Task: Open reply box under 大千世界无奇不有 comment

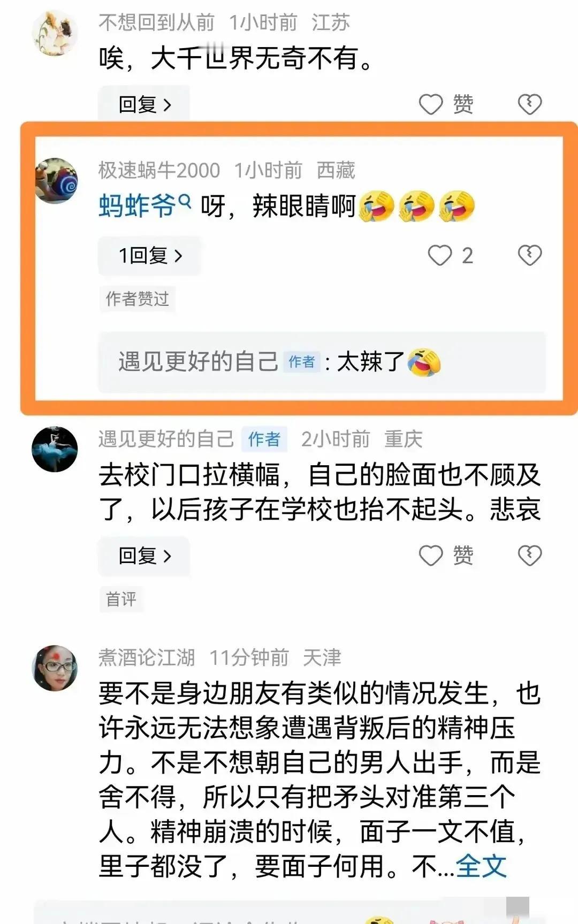Action: pos(144,104)
